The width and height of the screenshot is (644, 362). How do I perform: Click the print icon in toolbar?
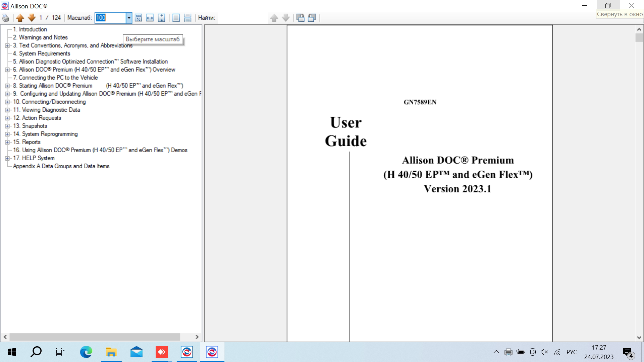click(5, 18)
